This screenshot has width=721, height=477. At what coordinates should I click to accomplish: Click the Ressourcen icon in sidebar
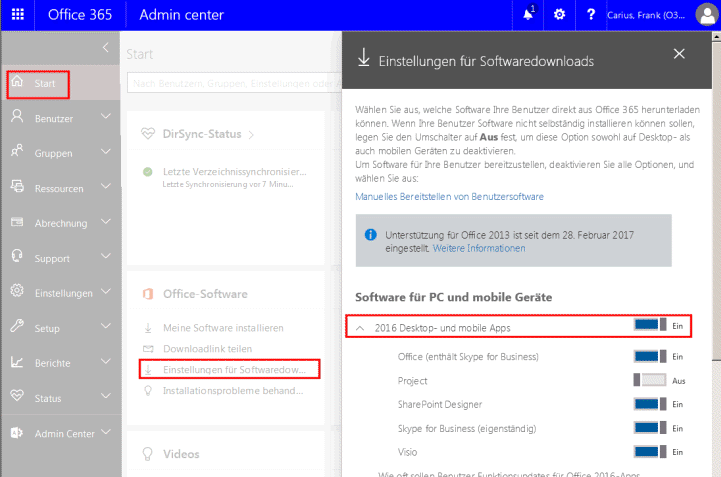click(17, 186)
